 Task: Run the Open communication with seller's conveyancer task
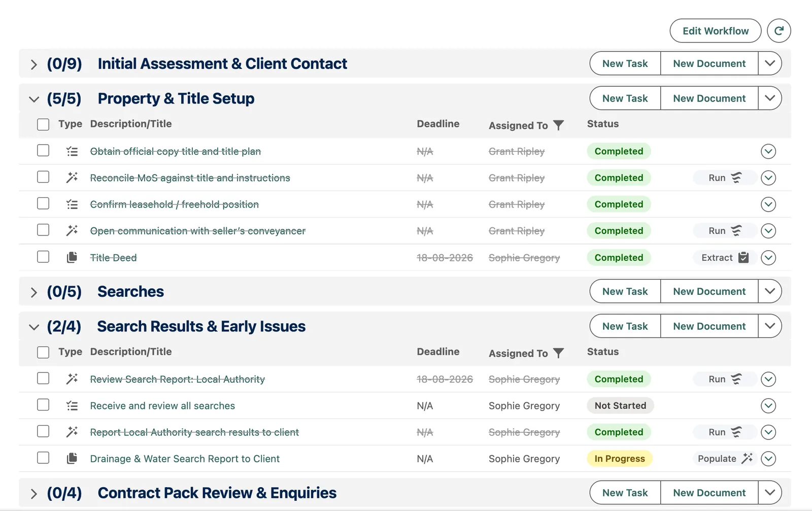tap(725, 231)
